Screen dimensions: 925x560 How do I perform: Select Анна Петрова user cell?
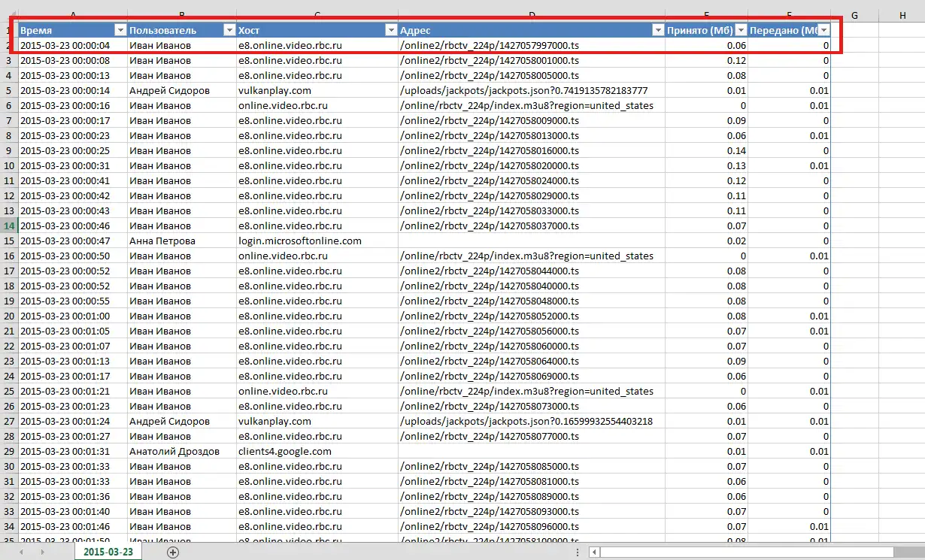(x=181, y=241)
